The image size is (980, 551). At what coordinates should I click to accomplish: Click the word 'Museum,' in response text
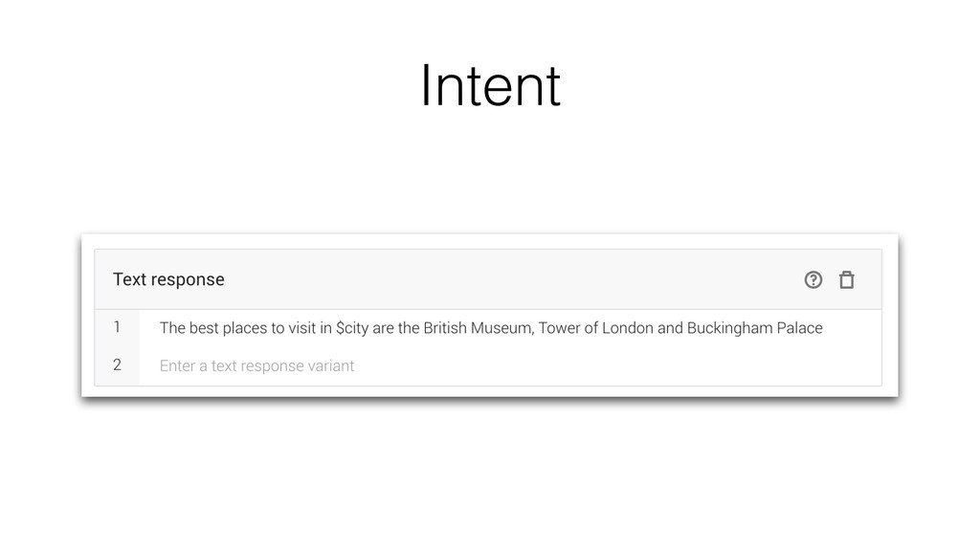(x=502, y=328)
